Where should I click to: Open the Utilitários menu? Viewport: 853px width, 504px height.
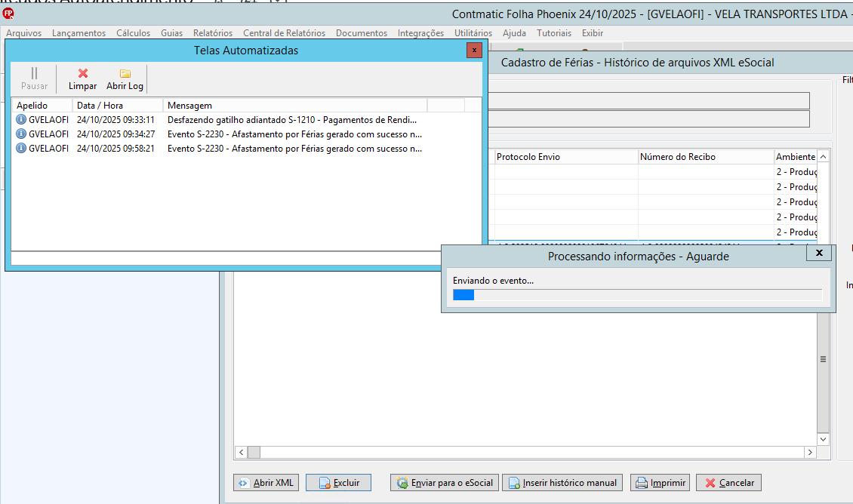(x=473, y=33)
